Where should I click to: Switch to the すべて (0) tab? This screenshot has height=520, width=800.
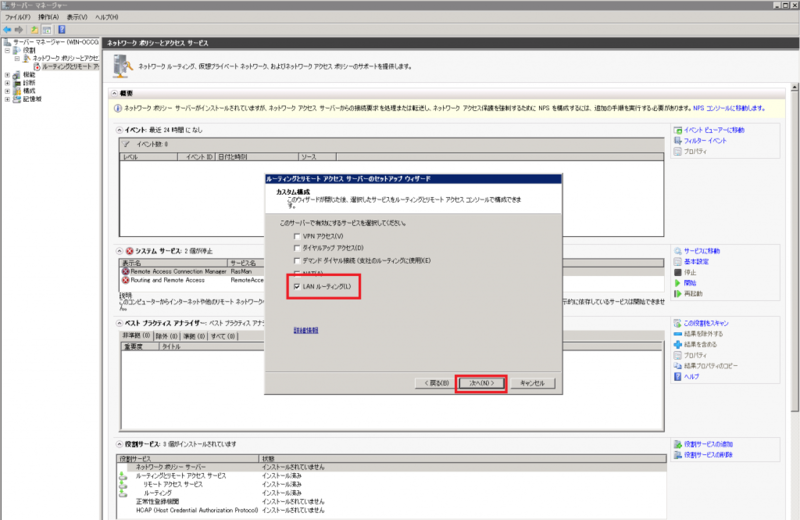(x=223, y=336)
